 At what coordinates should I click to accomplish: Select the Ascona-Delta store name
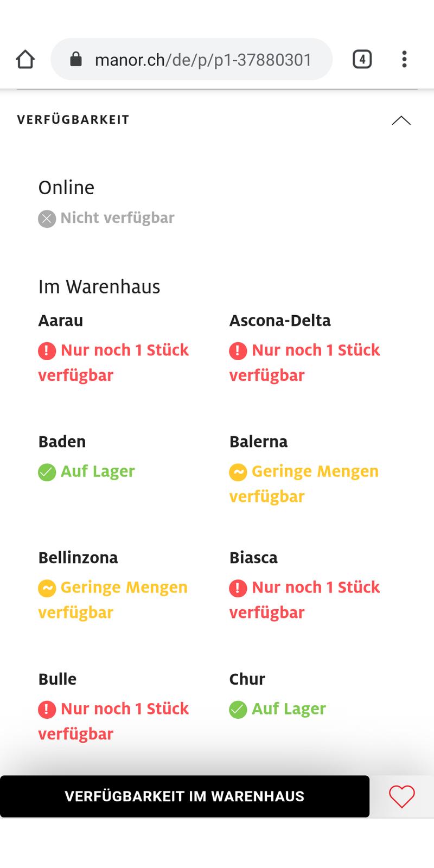[x=280, y=321]
